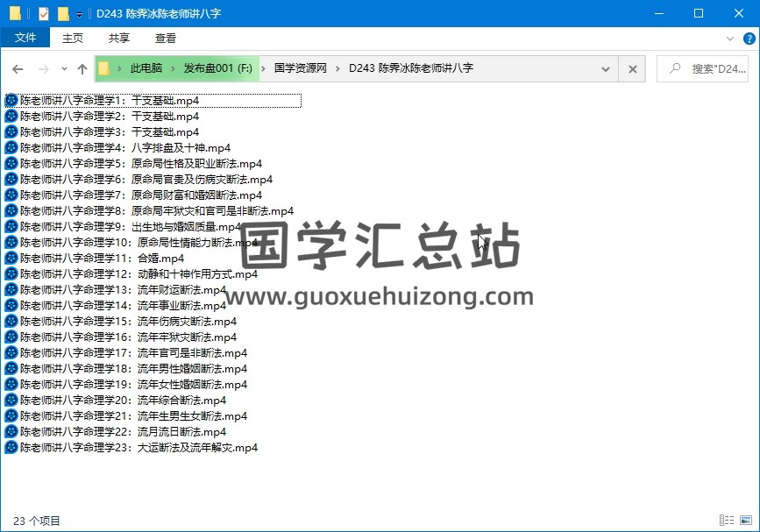Select video icon of 原命局性格及职业断法.mp4
The height and width of the screenshot is (532, 760).
(11, 163)
